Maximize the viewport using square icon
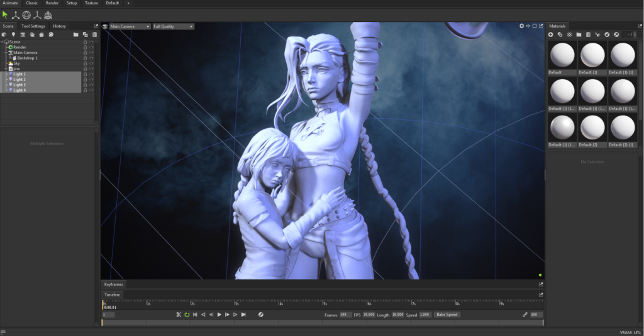 535,26
